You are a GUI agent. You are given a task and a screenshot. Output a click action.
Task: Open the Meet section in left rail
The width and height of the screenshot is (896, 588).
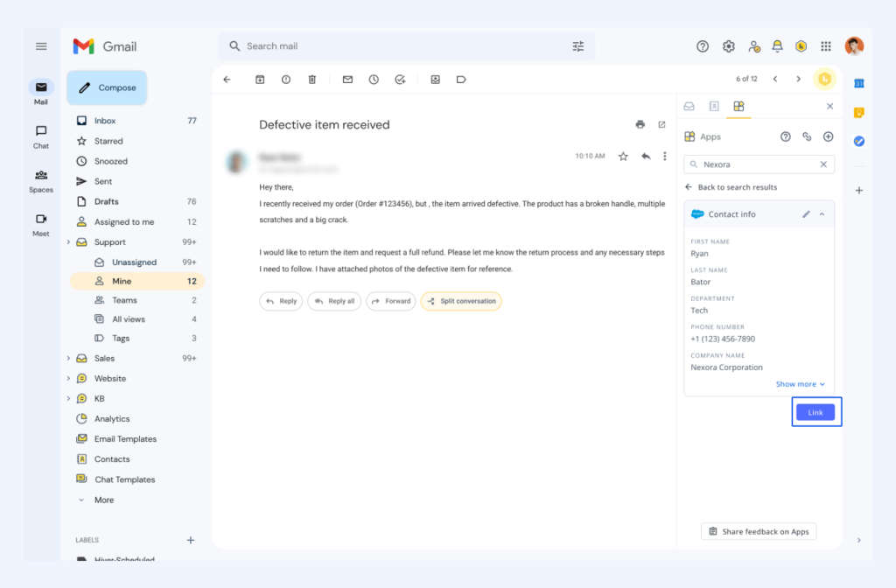pos(40,225)
